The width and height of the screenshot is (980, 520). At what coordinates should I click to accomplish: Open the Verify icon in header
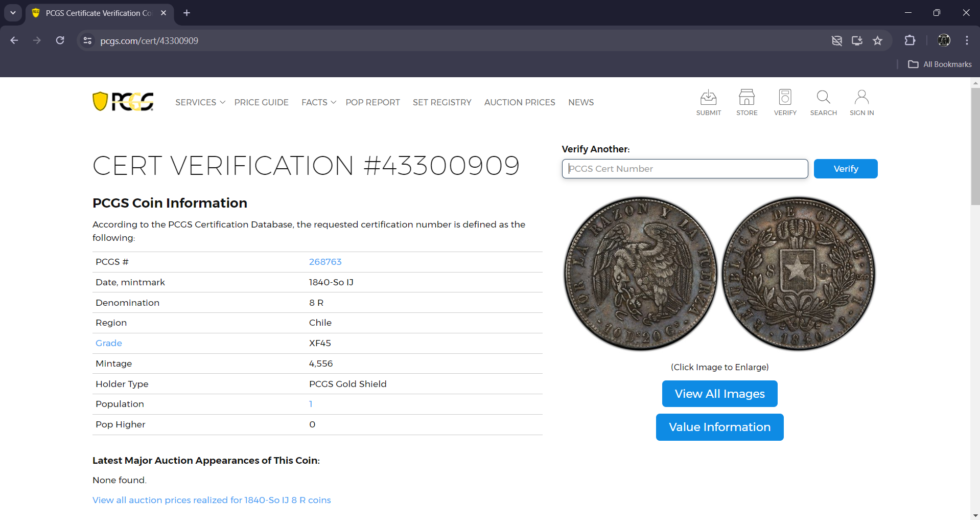tap(785, 102)
